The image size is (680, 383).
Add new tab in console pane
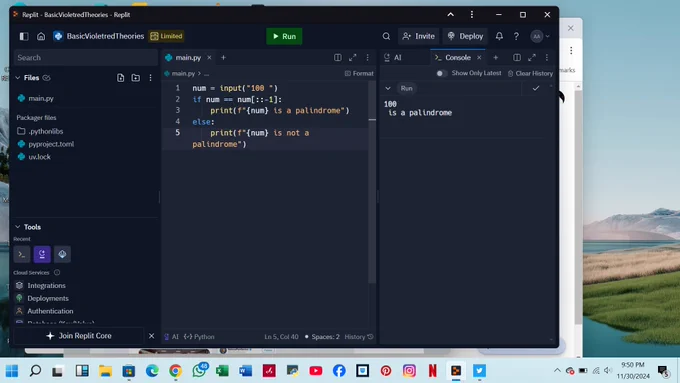(496, 58)
